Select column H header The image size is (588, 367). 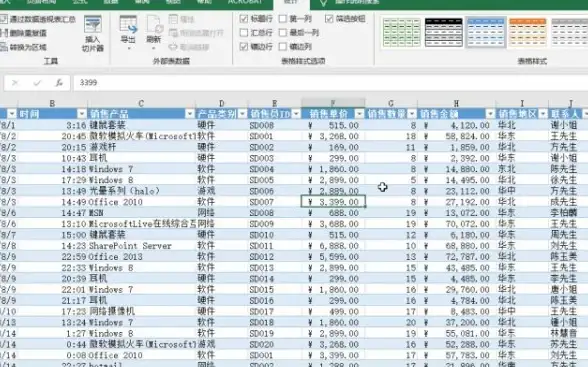[x=456, y=103]
